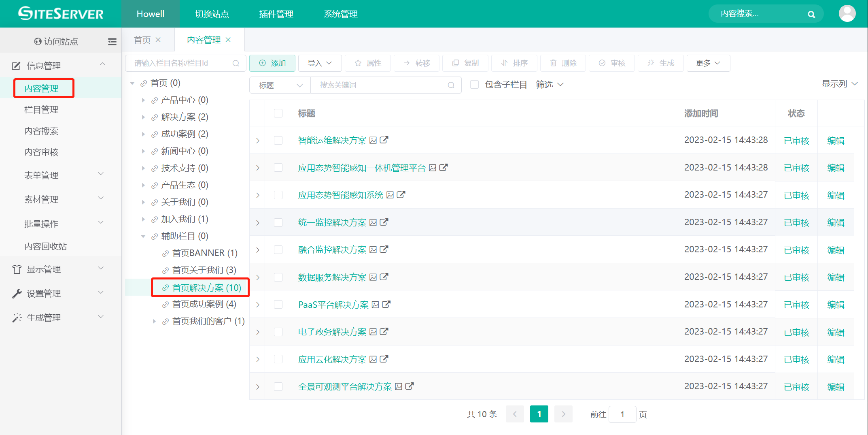
Task: Open external link icon for 应用态势智能感知一体机管理平台
Action: tap(444, 167)
